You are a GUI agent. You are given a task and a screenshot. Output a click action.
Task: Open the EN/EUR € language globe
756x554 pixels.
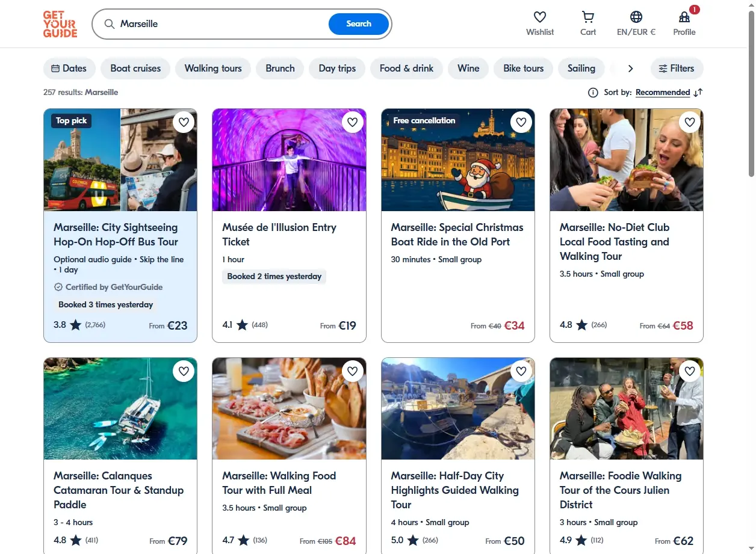tap(636, 17)
